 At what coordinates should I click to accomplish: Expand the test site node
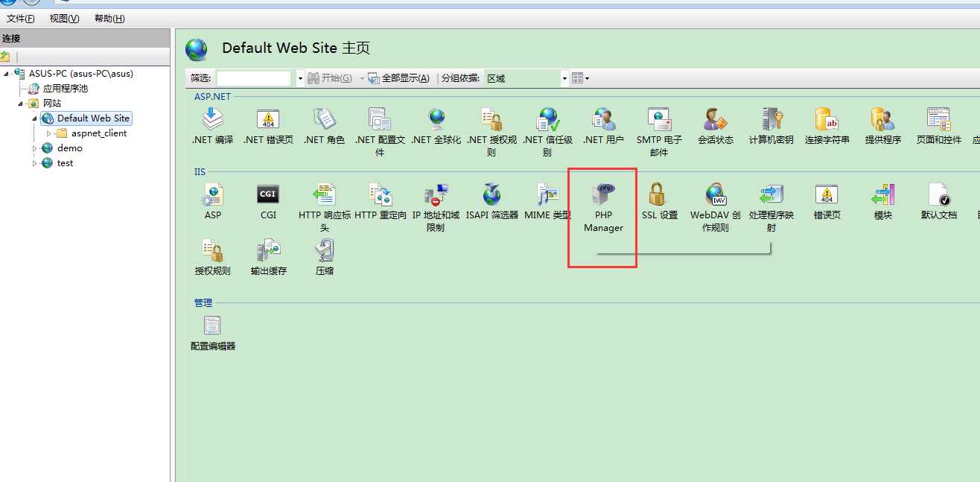[34, 163]
